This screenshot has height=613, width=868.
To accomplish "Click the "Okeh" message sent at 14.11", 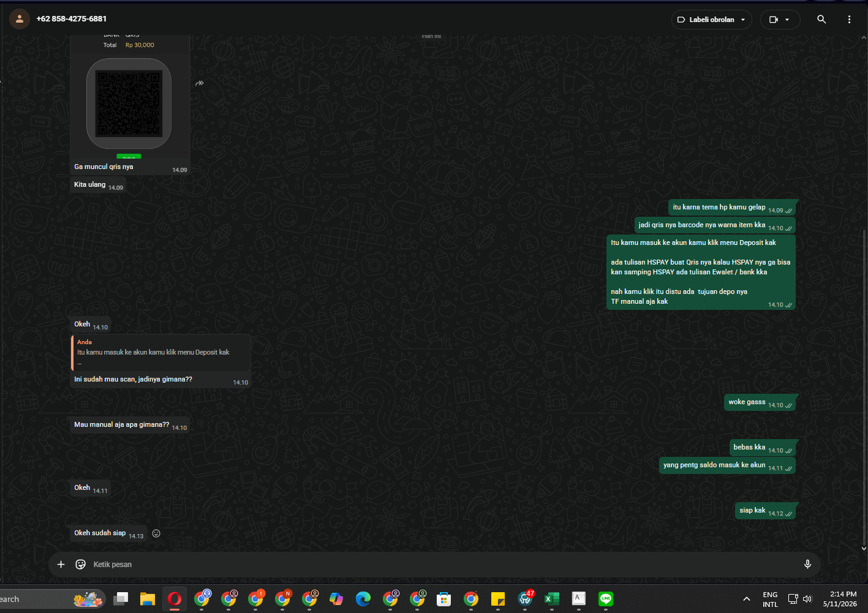I will pyautogui.click(x=90, y=488).
